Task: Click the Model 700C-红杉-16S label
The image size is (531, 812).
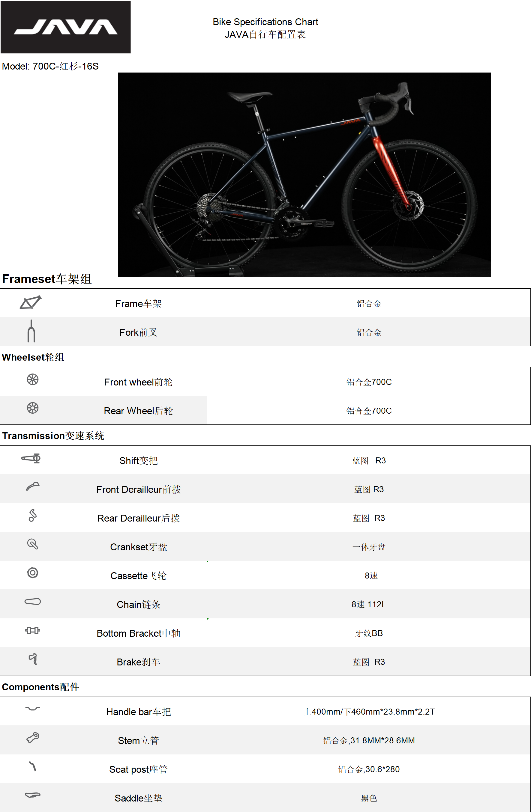Action: pos(50,66)
